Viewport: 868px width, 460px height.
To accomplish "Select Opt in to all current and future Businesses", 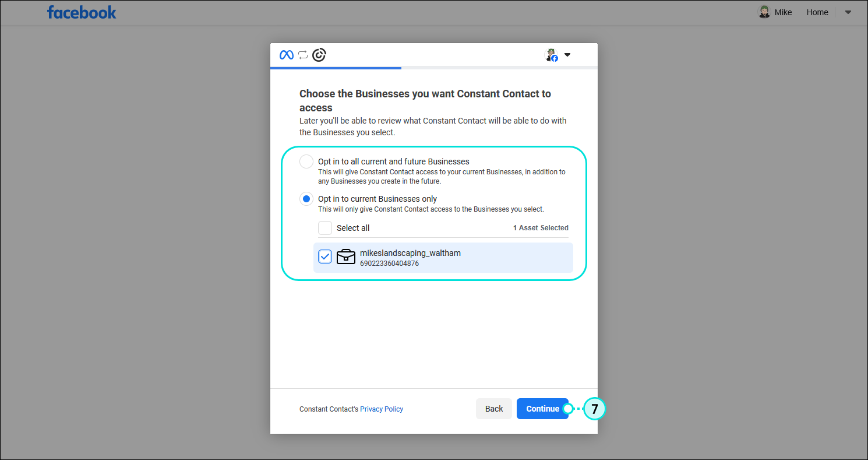I will click(306, 161).
